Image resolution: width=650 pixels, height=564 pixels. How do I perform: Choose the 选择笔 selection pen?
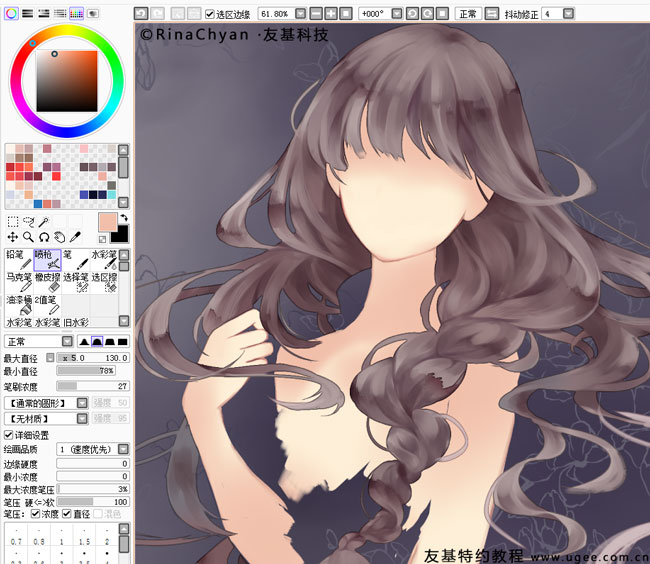[x=75, y=283]
